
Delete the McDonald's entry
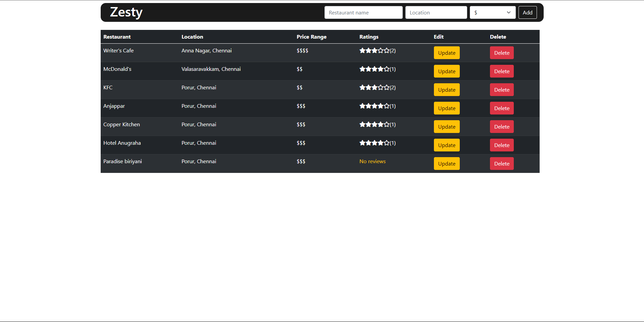tap(502, 71)
